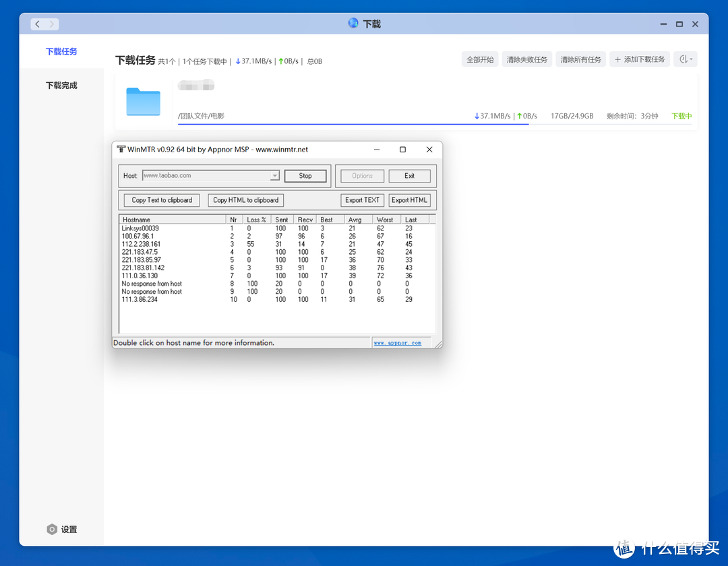This screenshot has width=728, height=566.
Task: Switch to 下载完成 tab
Action: coord(61,86)
